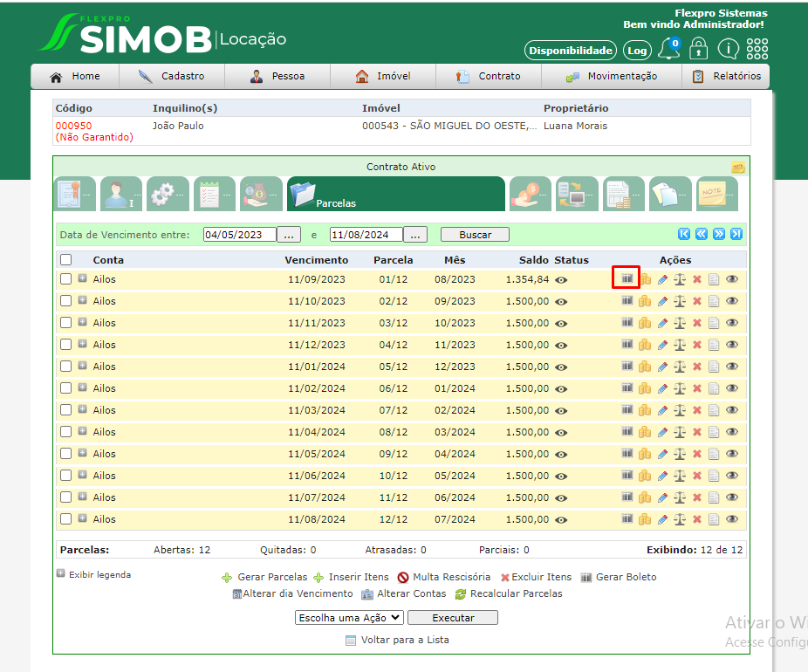Expand the Exibir legenda section

61,573
